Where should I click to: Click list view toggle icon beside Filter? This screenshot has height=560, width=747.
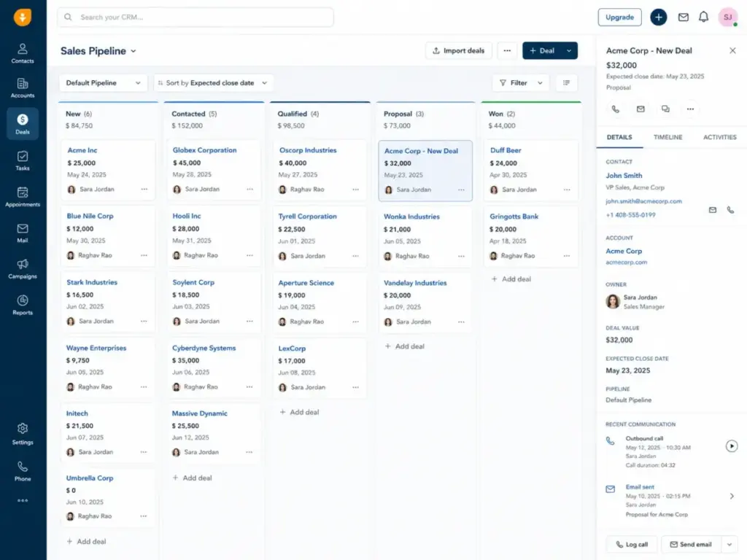(x=566, y=83)
